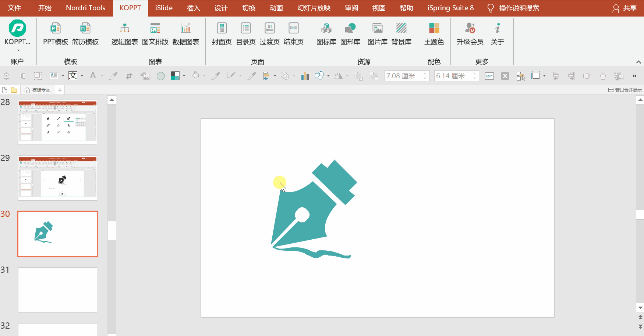Switch to the 插入 tab
The image size is (644, 336).
(193, 8)
